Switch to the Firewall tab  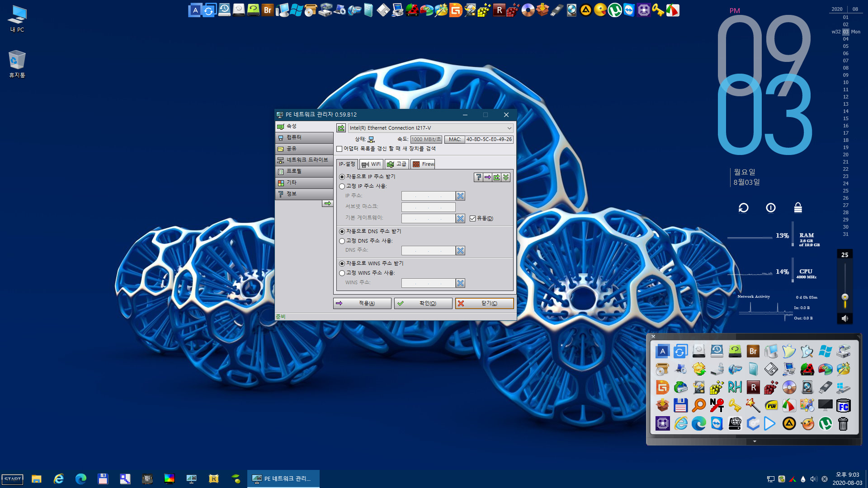[423, 164]
